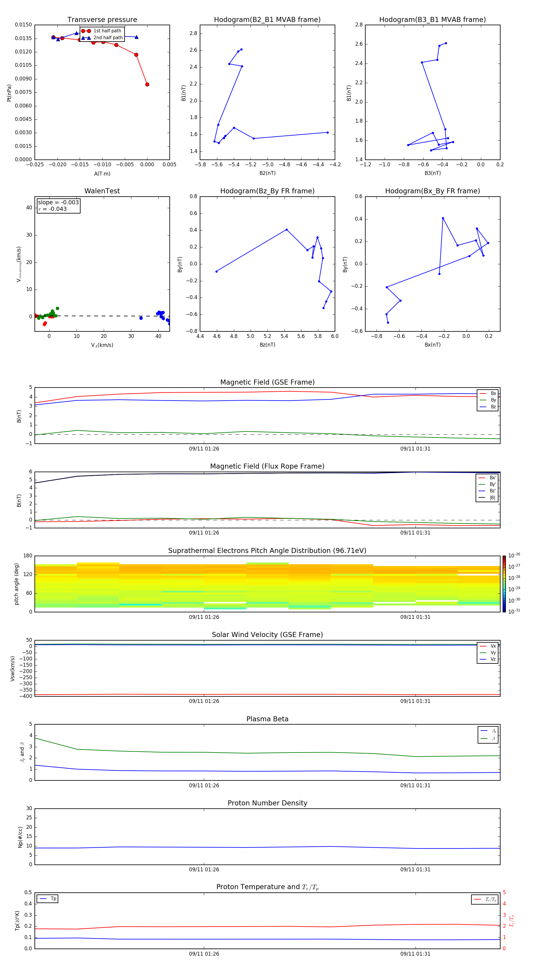This screenshot has height=980, width=535.
Task: Click the "Plasma Beta" plot title
Action: pyautogui.click(x=267, y=719)
